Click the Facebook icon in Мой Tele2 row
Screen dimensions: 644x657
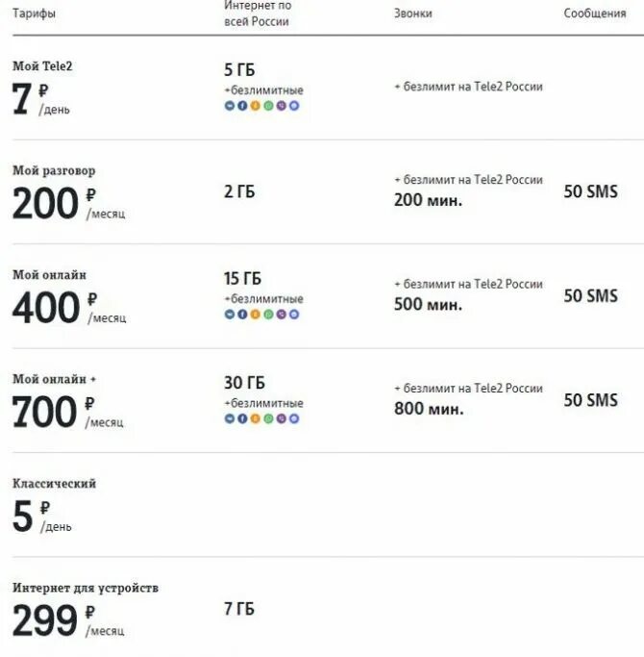(x=242, y=106)
